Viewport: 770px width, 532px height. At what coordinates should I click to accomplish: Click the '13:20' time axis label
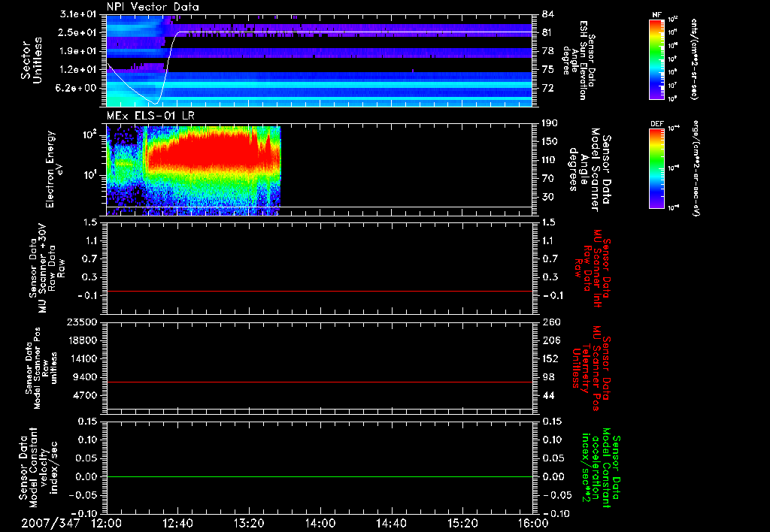tap(249, 523)
